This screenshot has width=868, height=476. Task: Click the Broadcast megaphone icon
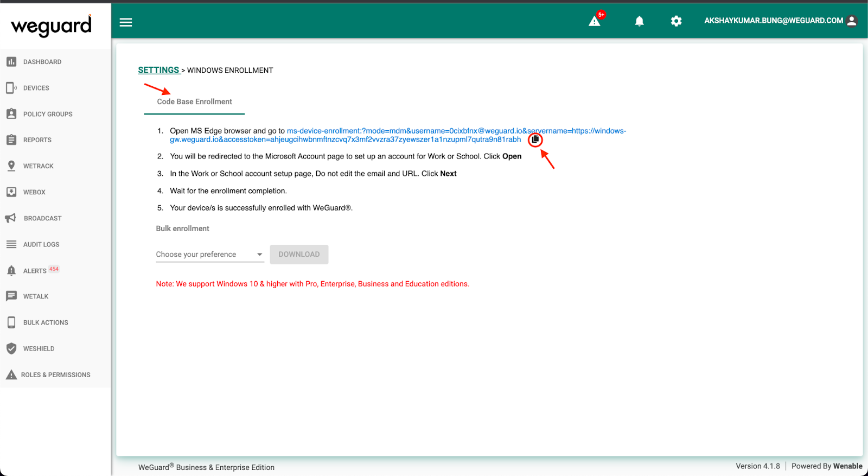(x=11, y=218)
